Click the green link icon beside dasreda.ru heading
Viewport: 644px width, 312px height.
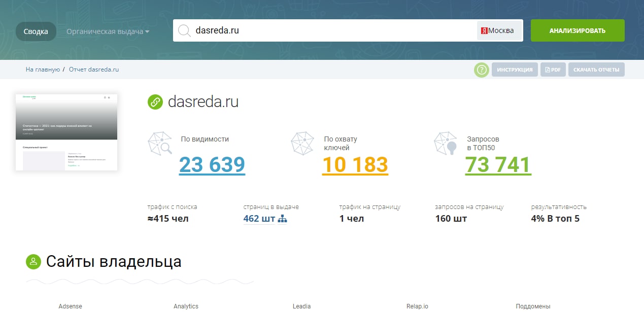point(155,101)
